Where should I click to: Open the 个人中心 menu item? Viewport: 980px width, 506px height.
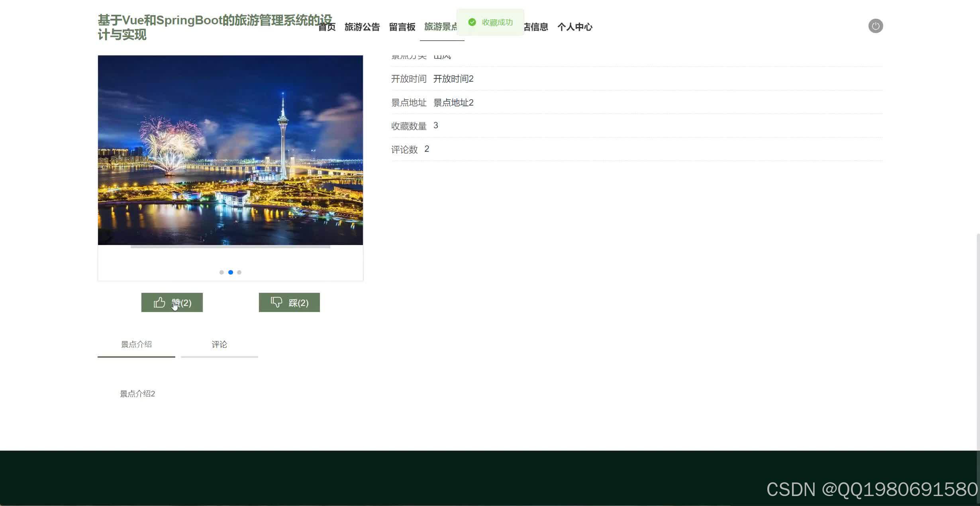(575, 27)
